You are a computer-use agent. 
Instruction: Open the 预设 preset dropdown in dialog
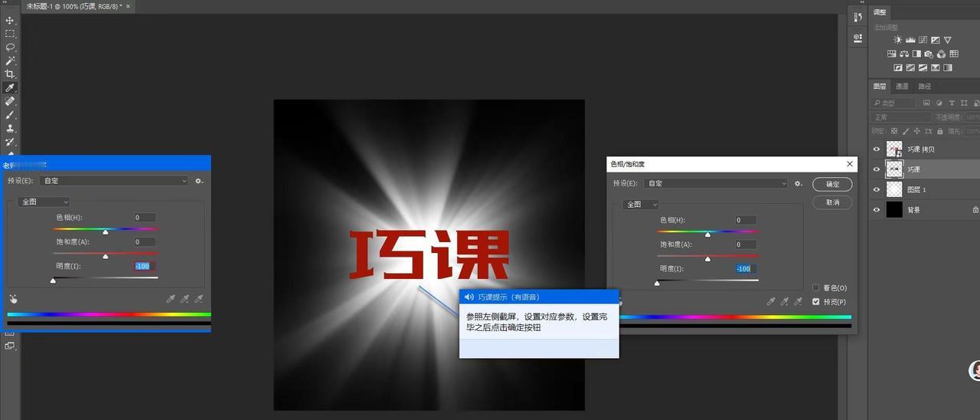click(715, 183)
